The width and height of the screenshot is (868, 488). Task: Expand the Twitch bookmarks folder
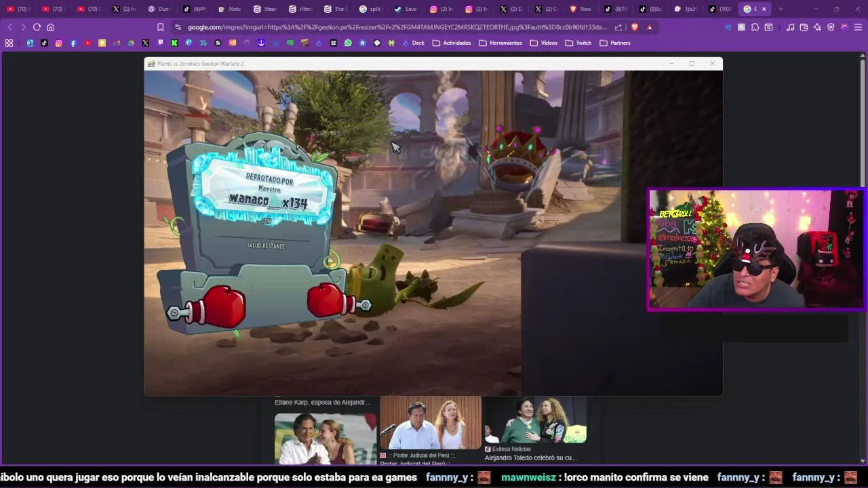click(578, 43)
